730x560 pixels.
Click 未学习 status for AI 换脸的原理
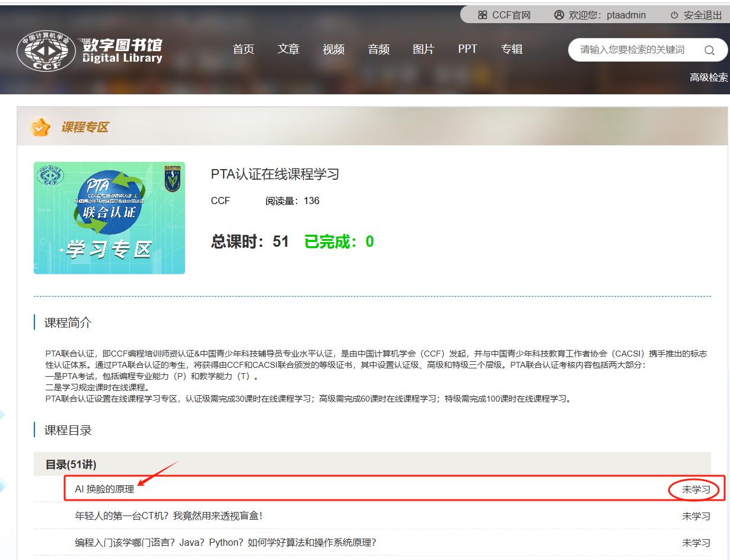[696, 489]
